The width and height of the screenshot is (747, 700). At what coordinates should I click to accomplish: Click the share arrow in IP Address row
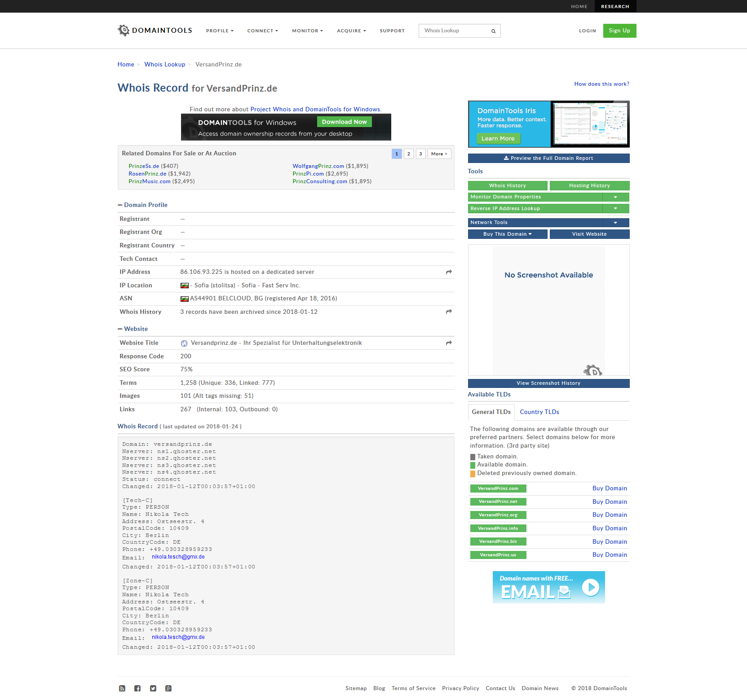click(x=449, y=272)
